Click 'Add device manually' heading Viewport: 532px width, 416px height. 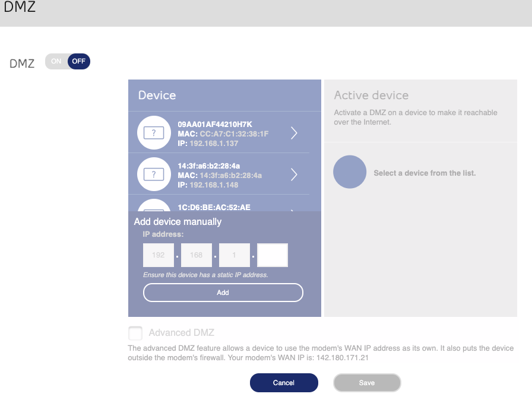tap(178, 222)
